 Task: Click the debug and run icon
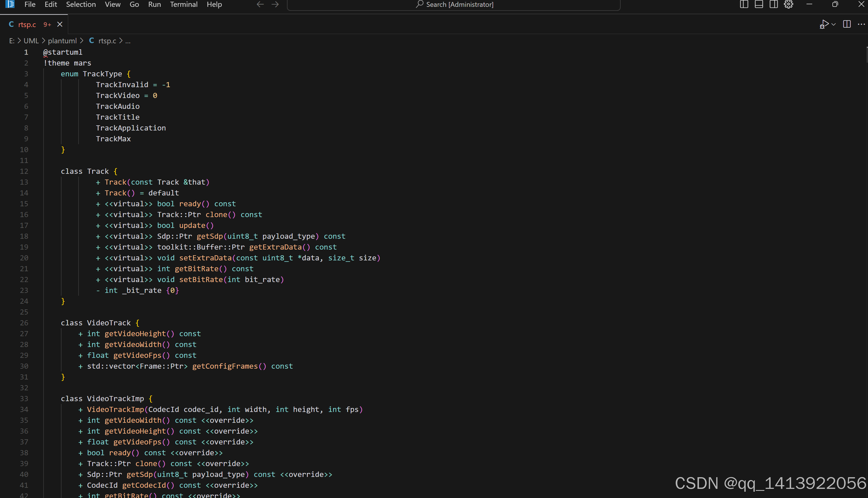pos(824,24)
